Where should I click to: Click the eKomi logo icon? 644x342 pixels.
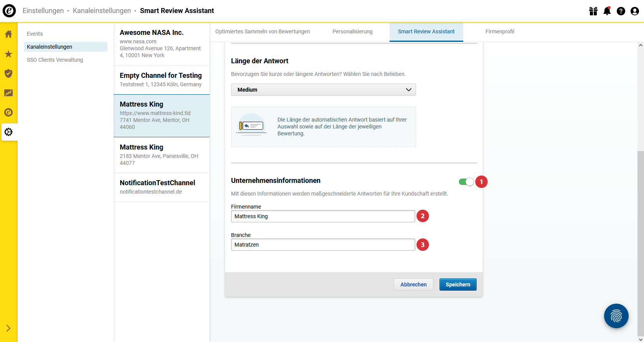click(x=9, y=11)
